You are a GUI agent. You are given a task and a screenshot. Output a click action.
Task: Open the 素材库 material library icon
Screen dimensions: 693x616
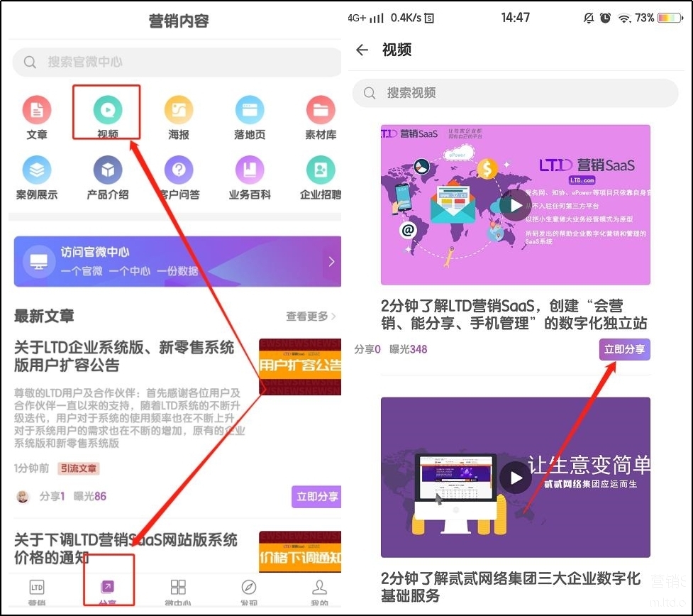[x=321, y=111]
